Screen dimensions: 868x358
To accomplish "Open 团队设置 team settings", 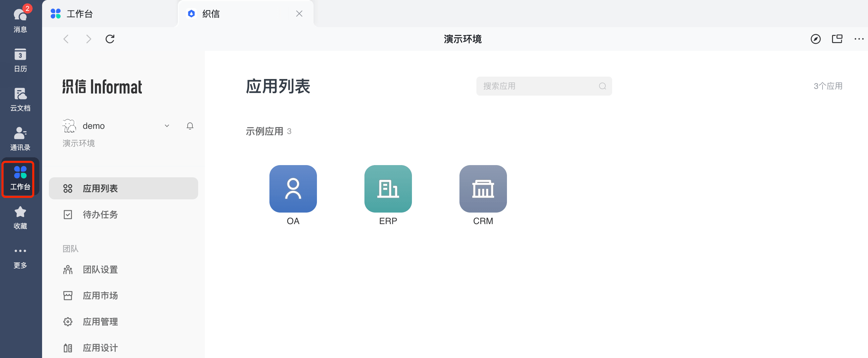I will 100,270.
